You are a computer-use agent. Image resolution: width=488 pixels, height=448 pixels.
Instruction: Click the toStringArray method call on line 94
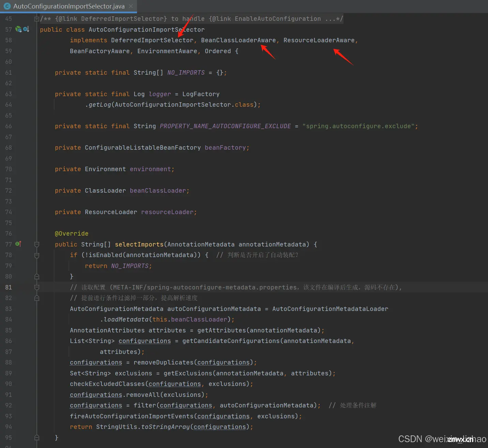pos(165,427)
